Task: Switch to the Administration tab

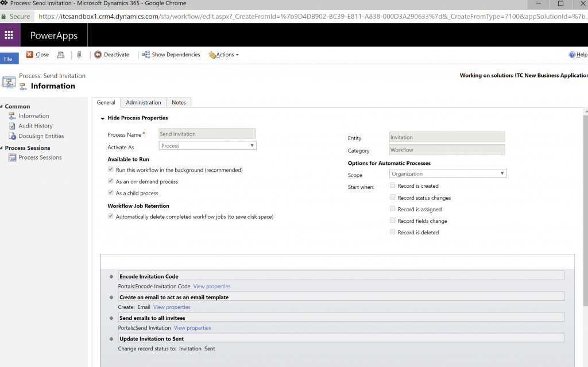Action: 143,102
